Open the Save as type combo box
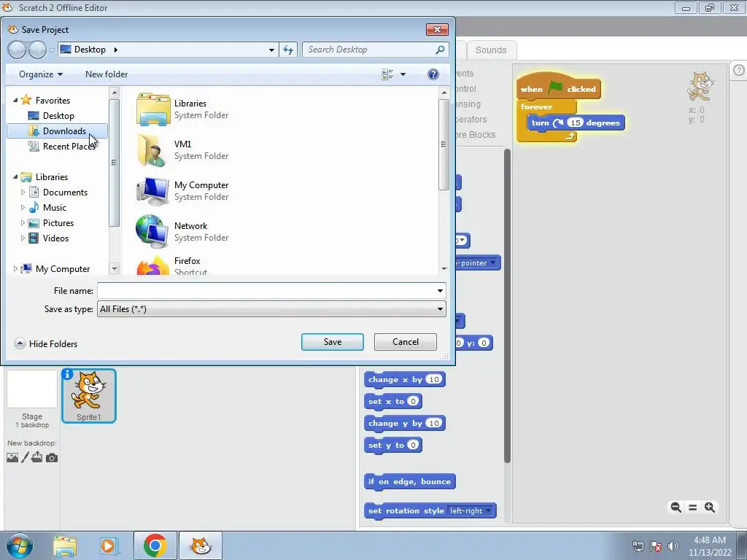Screen dimensions: 747x560 (271, 309)
